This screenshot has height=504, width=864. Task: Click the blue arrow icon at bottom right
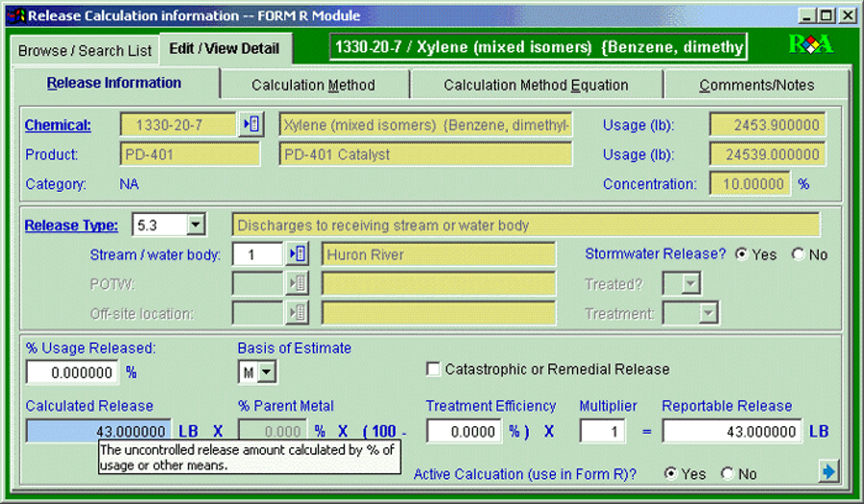pyautogui.click(x=829, y=471)
